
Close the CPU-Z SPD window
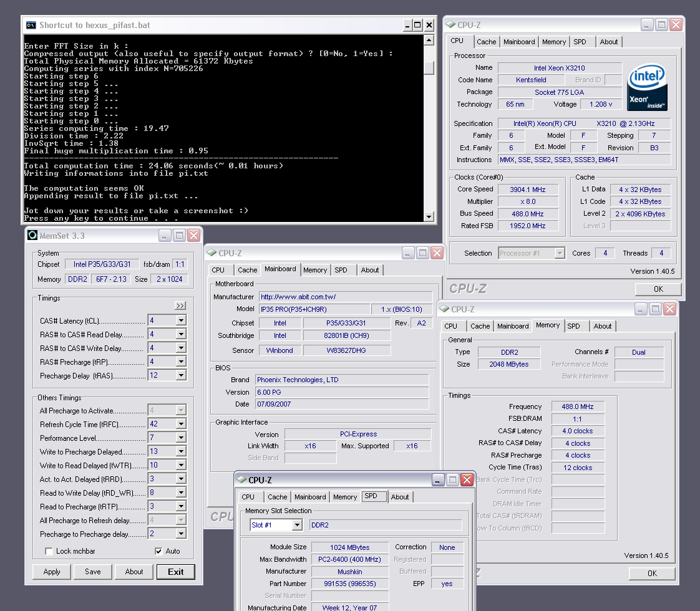(467, 480)
